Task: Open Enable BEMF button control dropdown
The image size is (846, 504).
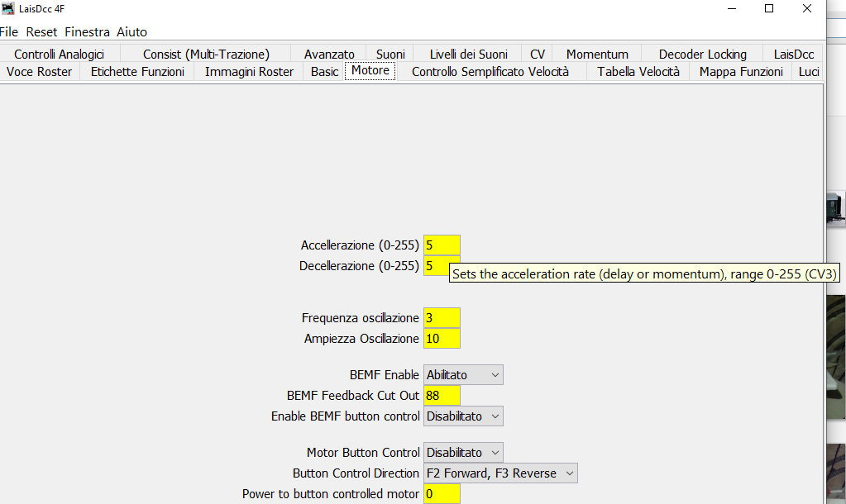Action: 463,416
